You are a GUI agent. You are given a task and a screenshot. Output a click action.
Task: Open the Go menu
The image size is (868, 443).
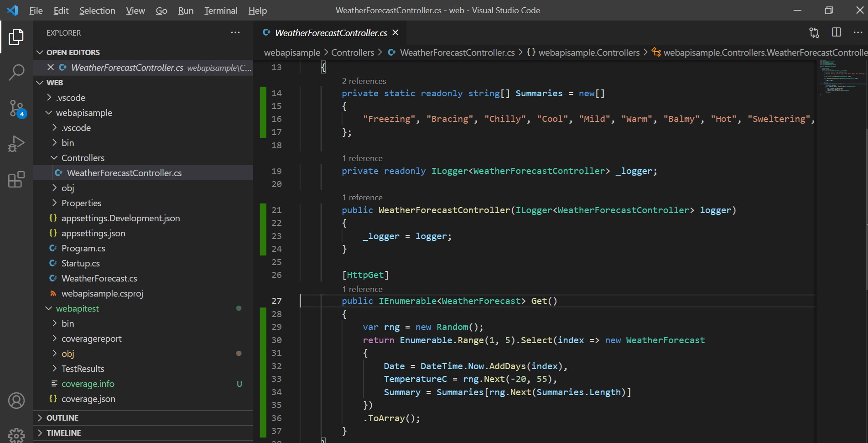click(161, 10)
